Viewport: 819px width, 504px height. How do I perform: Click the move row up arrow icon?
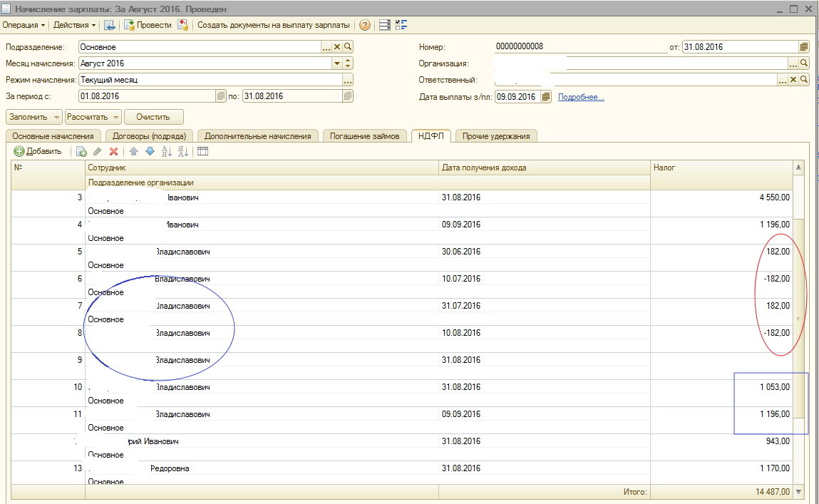[x=133, y=151]
